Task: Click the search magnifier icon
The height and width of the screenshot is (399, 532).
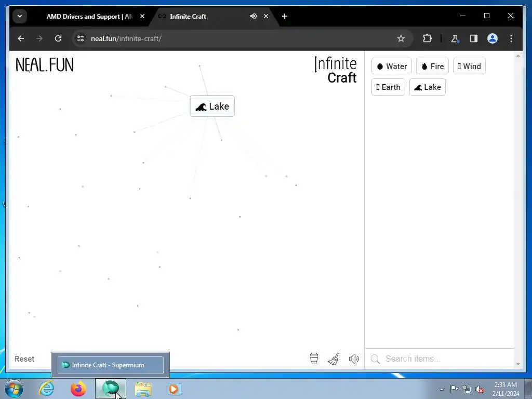Action: coord(375,358)
